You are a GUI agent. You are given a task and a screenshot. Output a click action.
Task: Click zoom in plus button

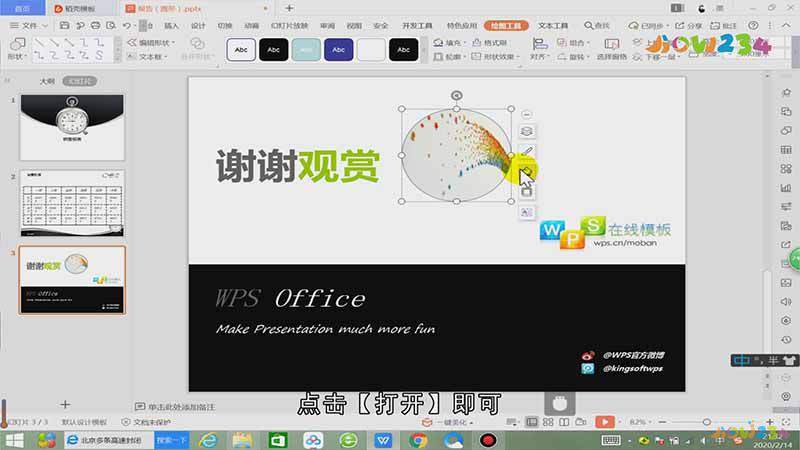pos(770,422)
